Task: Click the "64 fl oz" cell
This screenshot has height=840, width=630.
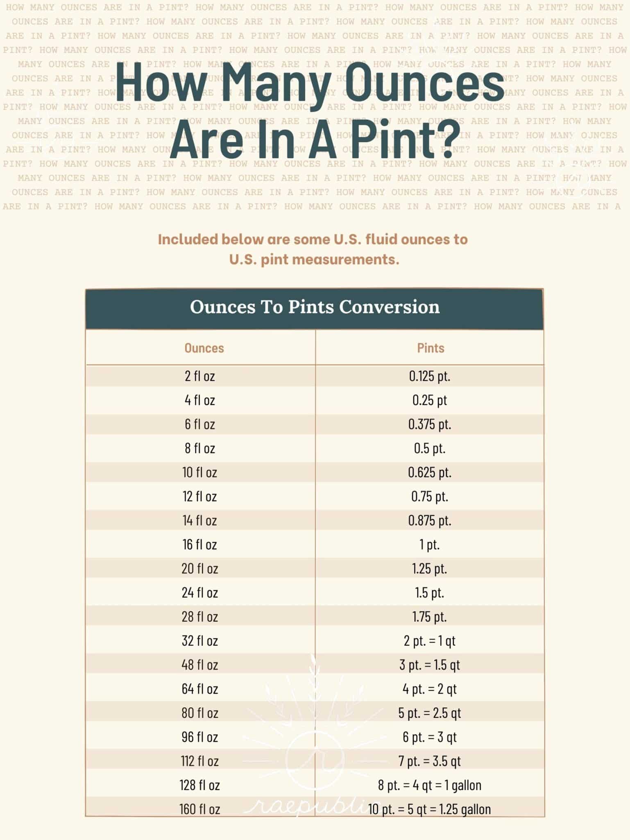Action: click(x=200, y=689)
